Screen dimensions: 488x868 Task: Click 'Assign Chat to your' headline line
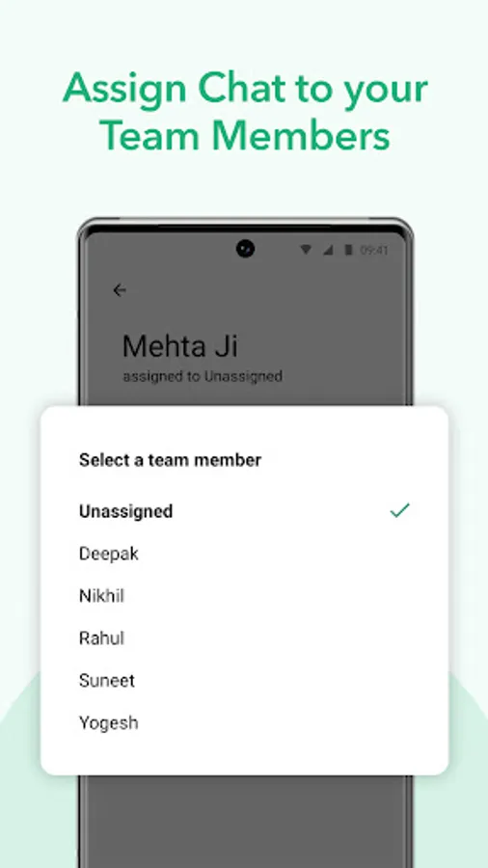click(245, 89)
